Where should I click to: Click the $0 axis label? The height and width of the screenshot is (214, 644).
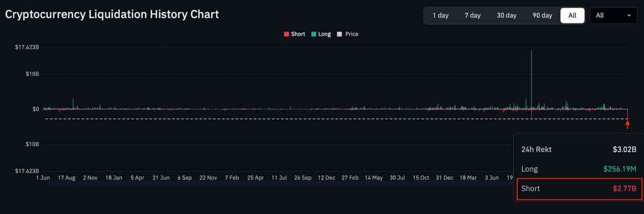click(36, 109)
